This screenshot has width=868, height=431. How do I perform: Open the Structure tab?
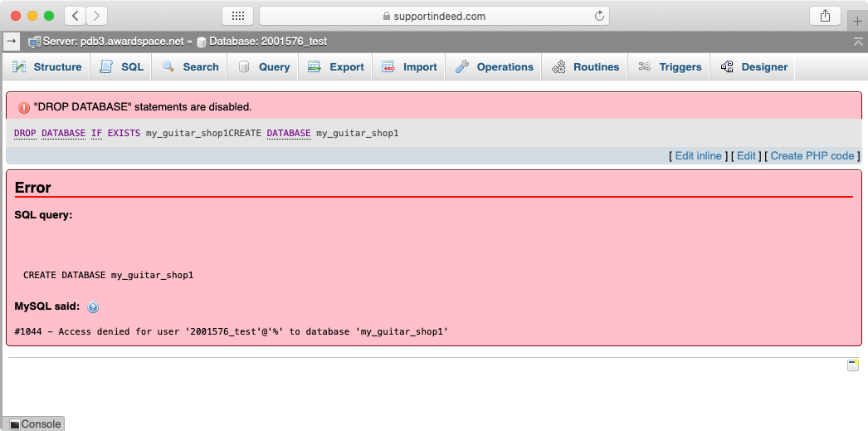pyautogui.click(x=47, y=67)
